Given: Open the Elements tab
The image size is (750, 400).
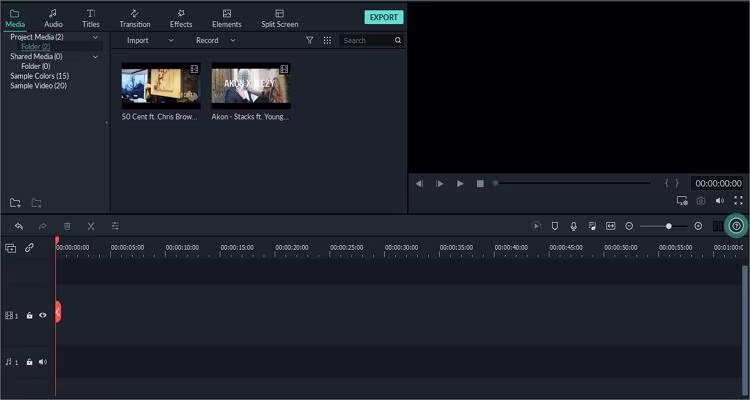Looking at the screenshot, I should pyautogui.click(x=227, y=19).
